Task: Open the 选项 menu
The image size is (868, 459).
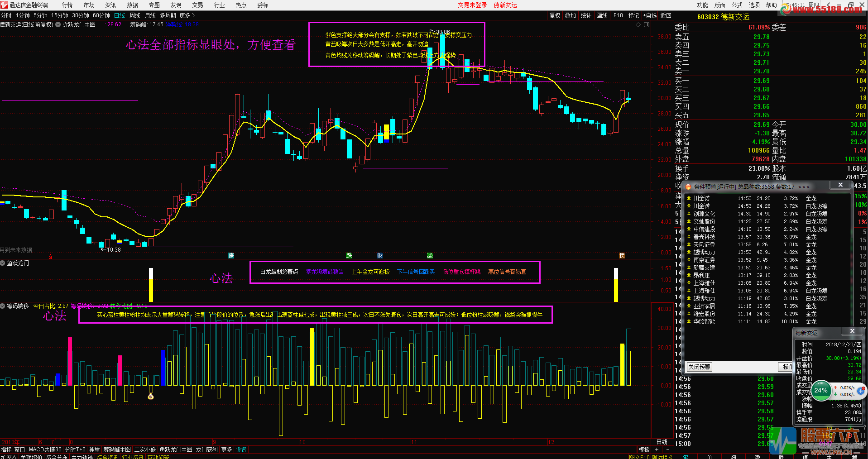Action: click(x=754, y=5)
